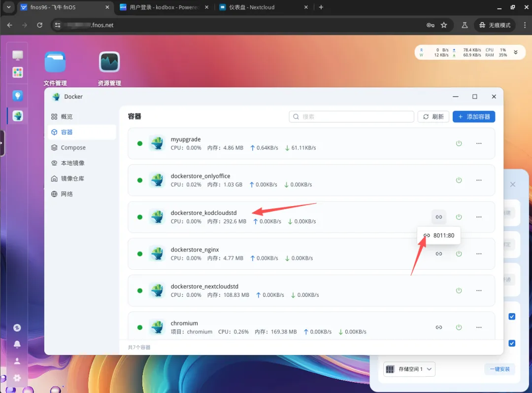
Task: Open the colorful app center dock icon
Action: (18, 72)
